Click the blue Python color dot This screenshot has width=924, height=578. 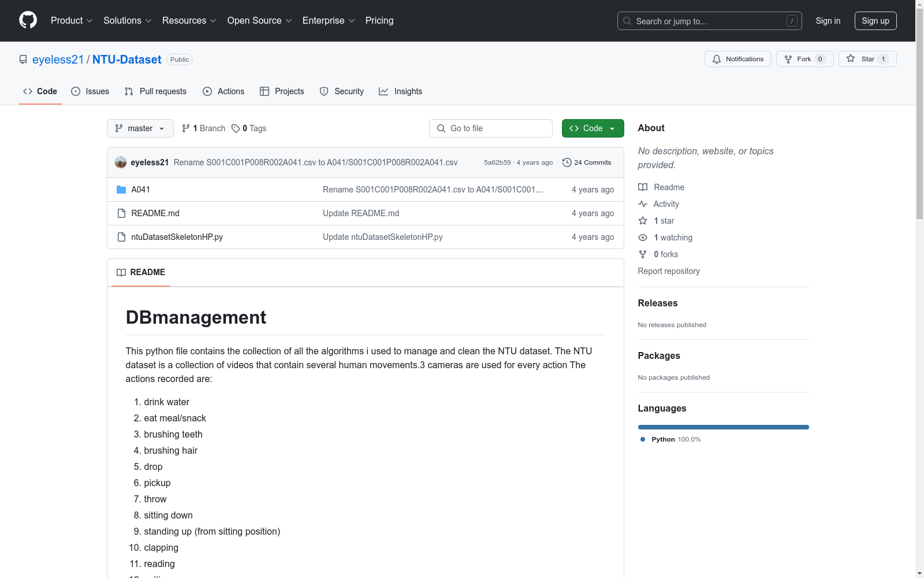643,439
